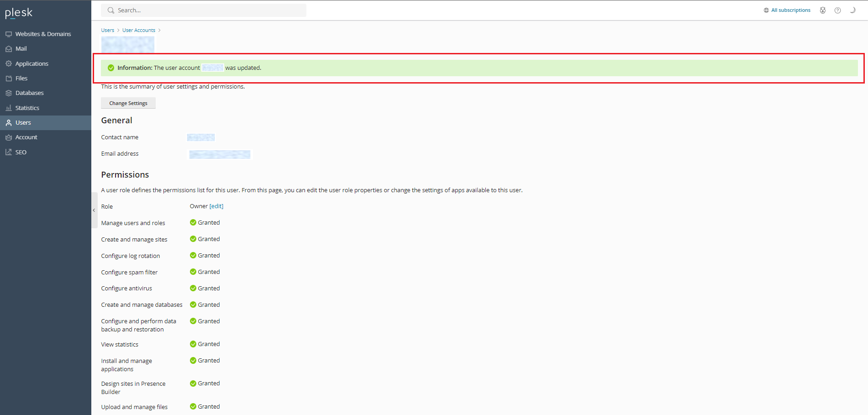Image resolution: width=868 pixels, height=415 pixels.
Task: Go to Files in the sidebar menu
Action: (21, 79)
